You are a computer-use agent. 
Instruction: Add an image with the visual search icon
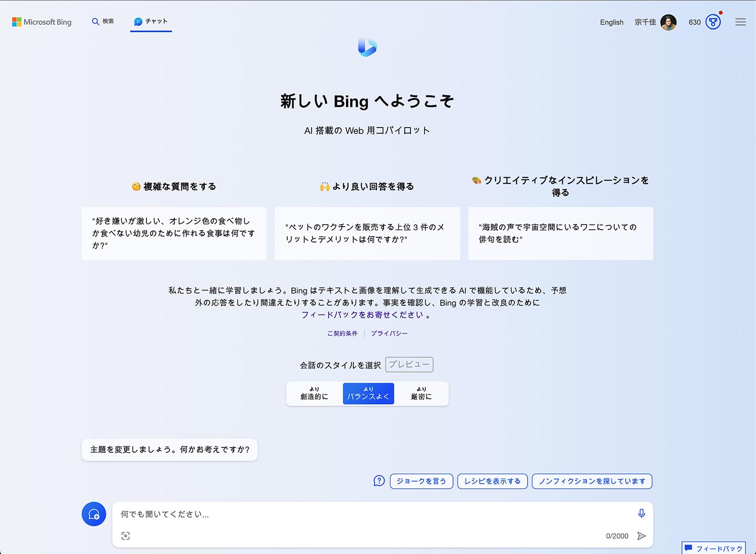125,536
